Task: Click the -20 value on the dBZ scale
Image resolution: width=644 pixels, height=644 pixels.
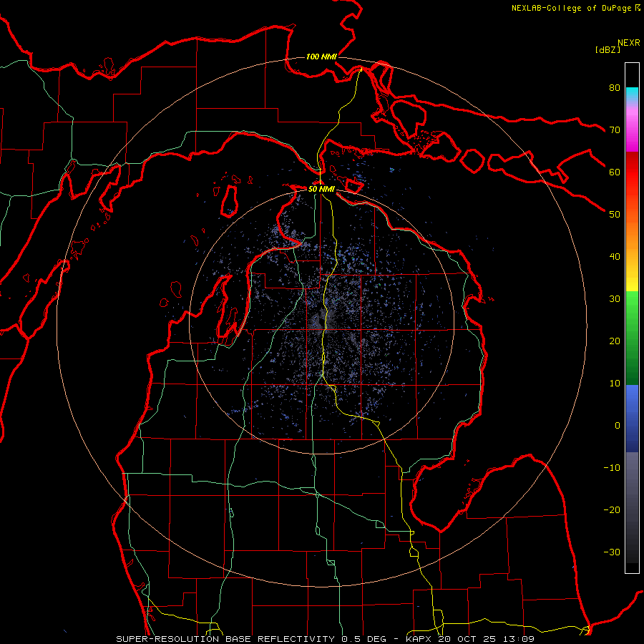Action: click(612, 509)
